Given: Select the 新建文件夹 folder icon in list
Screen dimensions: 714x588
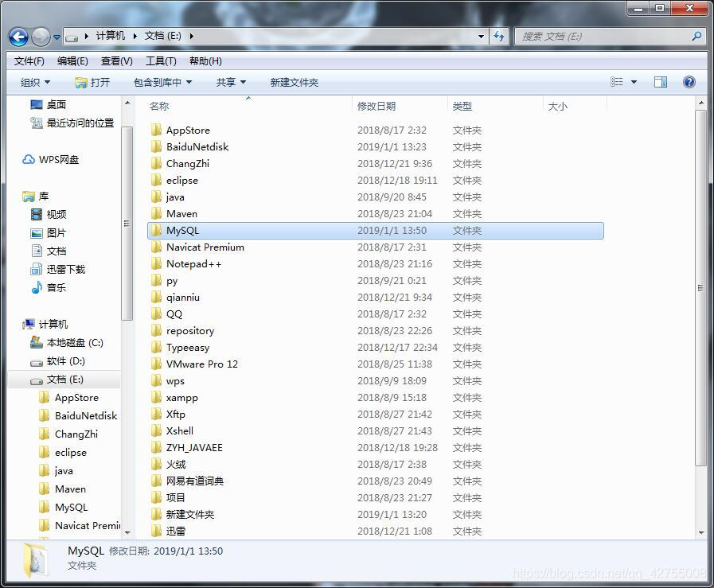Looking at the screenshot, I should click(156, 514).
